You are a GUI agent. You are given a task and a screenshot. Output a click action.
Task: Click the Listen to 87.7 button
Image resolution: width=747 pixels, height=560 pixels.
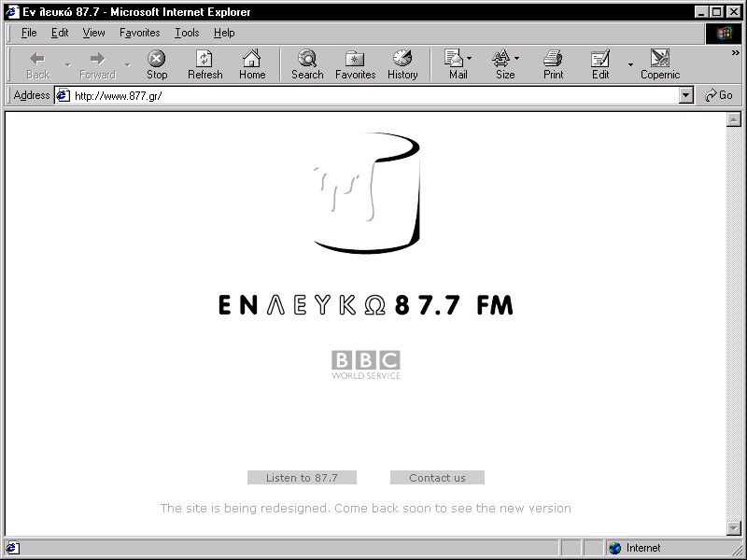[x=302, y=478]
